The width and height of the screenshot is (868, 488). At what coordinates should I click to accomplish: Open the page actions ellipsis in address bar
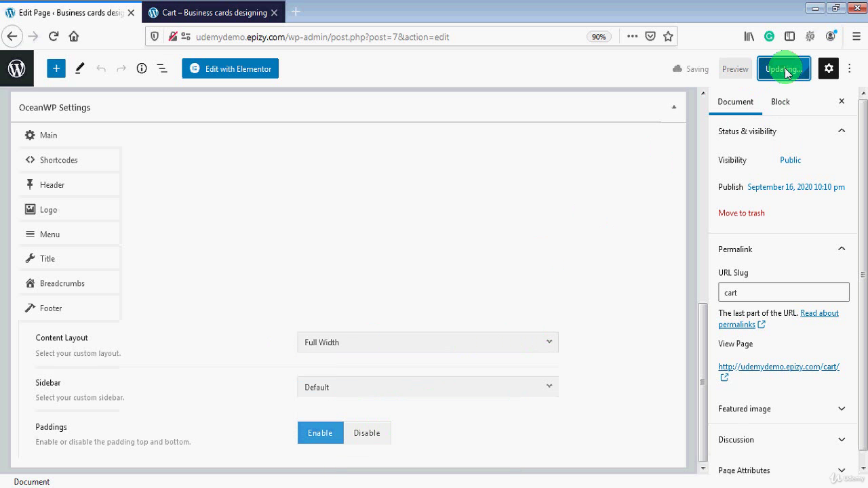(633, 37)
